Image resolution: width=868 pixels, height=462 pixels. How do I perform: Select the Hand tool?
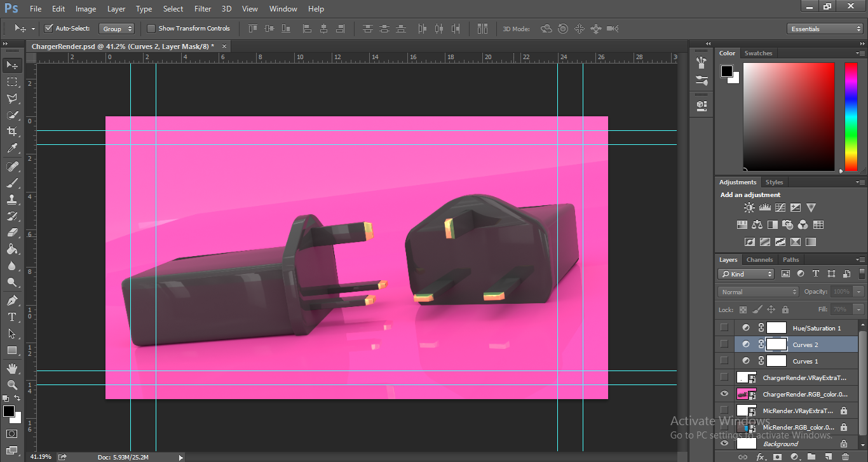(x=12, y=369)
